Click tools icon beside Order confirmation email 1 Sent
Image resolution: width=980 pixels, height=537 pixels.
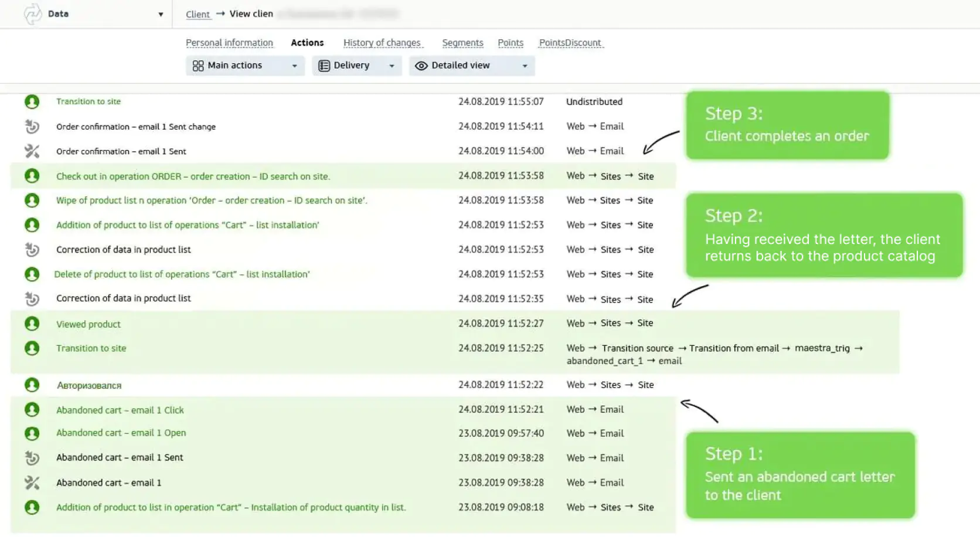(32, 151)
